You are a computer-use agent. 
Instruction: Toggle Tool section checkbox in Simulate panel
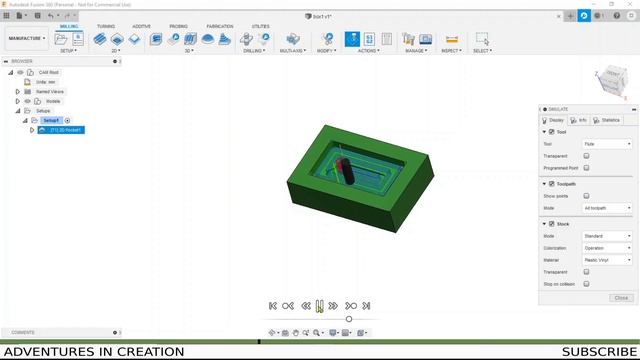(551, 132)
